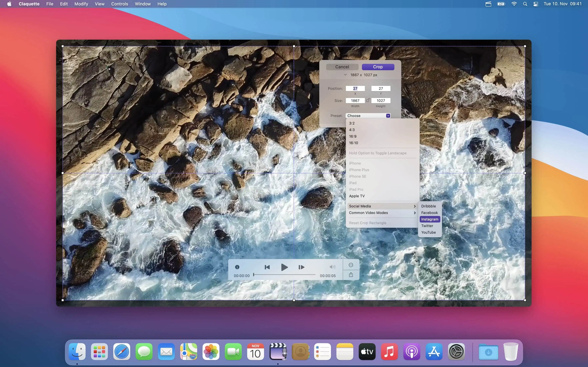Viewport: 588px width, 367px height.
Task: Open Claquette app in the Dock
Action: (278, 351)
